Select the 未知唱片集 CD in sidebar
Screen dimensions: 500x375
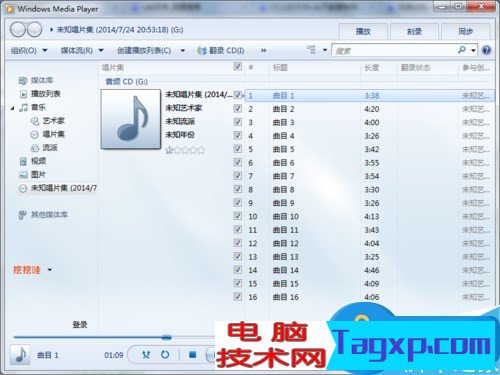pos(57,188)
